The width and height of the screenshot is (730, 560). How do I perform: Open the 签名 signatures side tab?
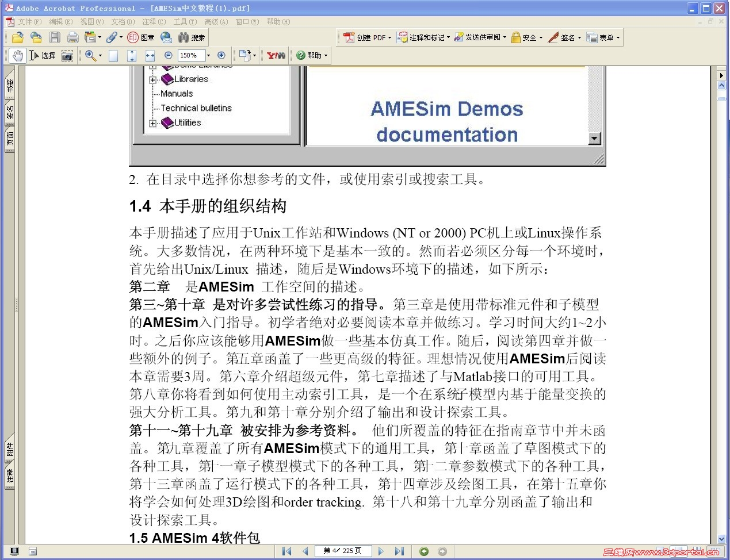point(10,112)
